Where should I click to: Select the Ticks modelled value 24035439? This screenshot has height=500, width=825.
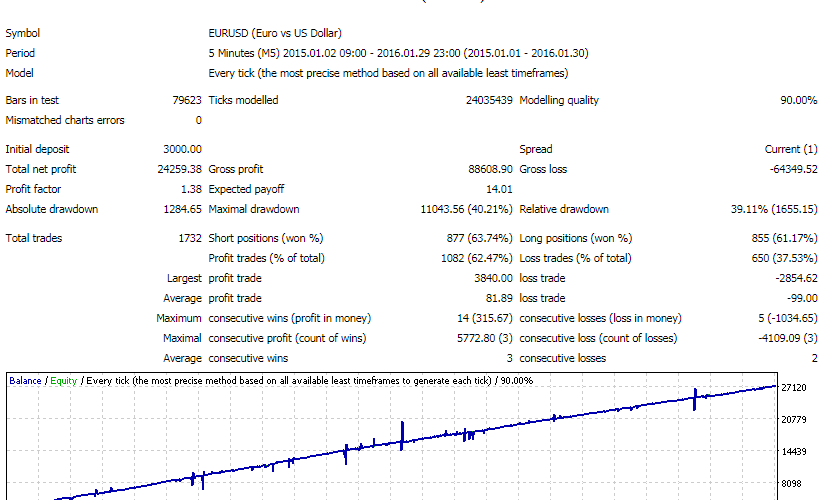489,100
